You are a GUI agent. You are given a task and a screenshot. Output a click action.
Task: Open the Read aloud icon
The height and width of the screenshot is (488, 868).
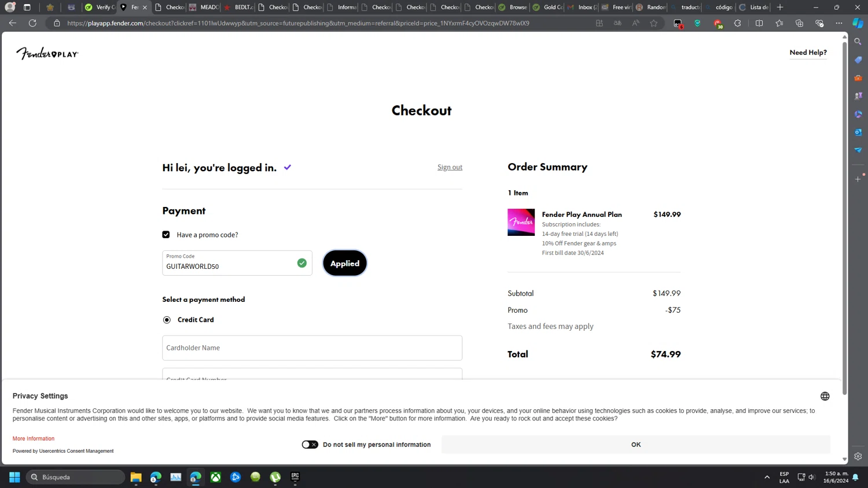pos(635,23)
